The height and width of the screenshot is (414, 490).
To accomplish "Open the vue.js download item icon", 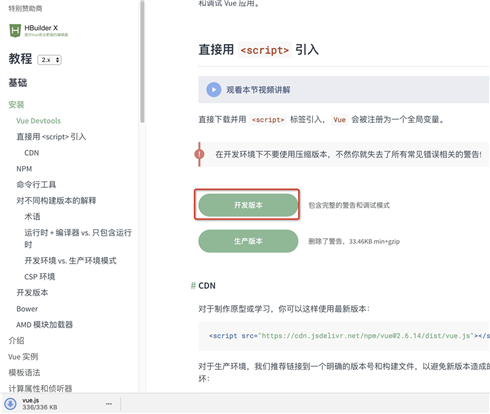I will point(10,403).
